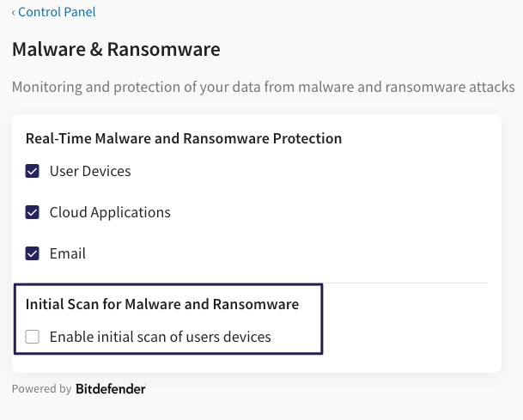
Task: Select the "Malware & Ransomware" page title
Action: (x=116, y=49)
